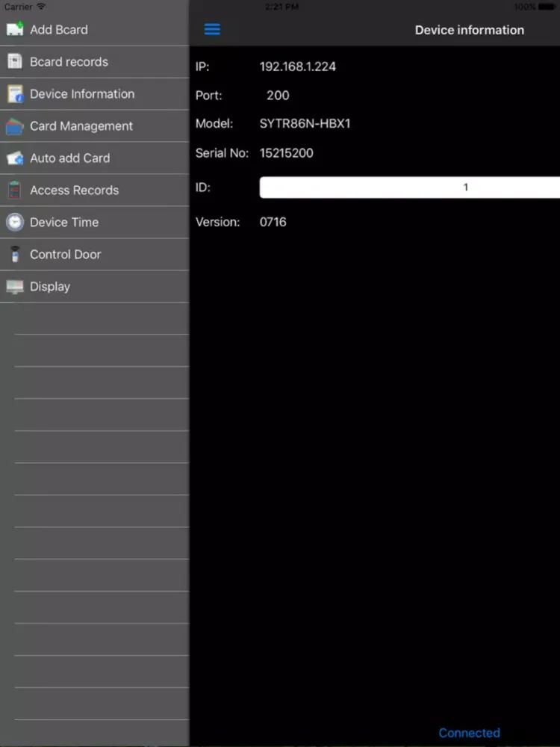
Task: Click the Connected status link
Action: tap(469, 733)
